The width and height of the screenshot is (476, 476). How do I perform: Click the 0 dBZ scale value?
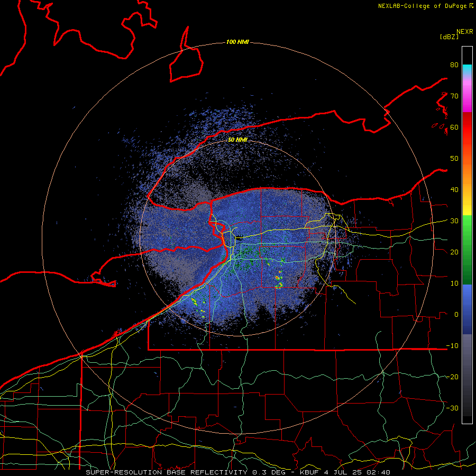[456, 315]
